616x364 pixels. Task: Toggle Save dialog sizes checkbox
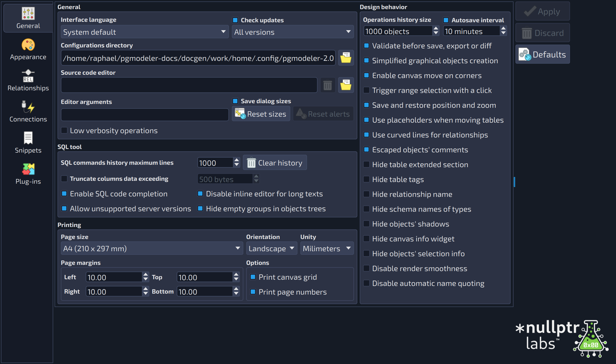click(235, 101)
